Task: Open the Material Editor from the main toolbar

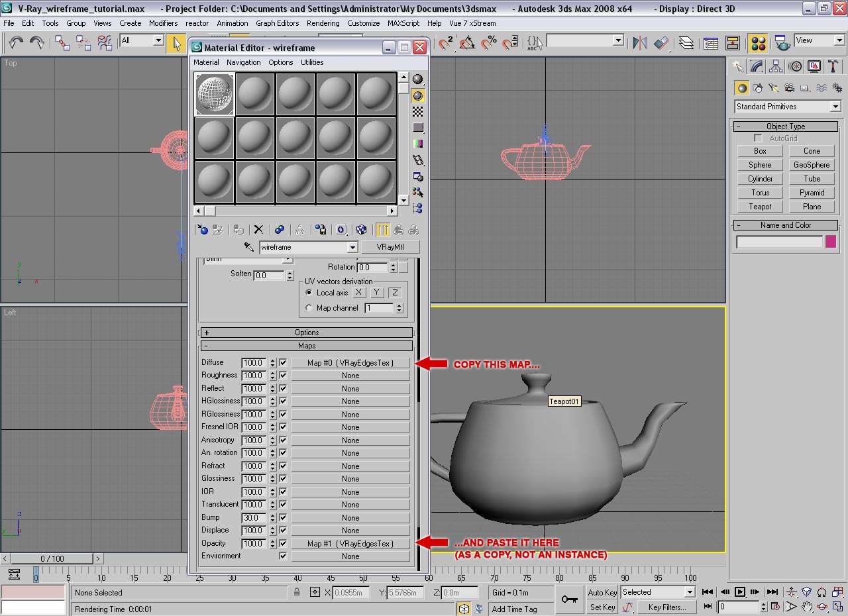Action: 757,43
